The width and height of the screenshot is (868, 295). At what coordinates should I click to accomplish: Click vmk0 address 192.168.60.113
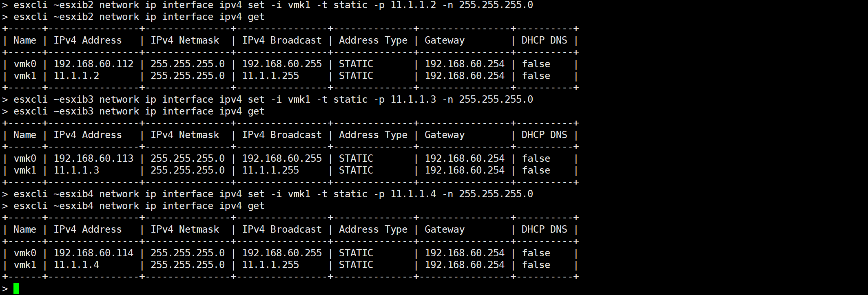[93, 159]
